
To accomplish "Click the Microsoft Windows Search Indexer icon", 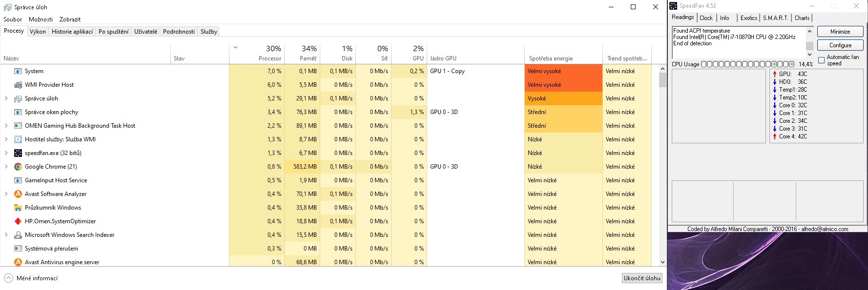I will pyautogui.click(x=18, y=235).
